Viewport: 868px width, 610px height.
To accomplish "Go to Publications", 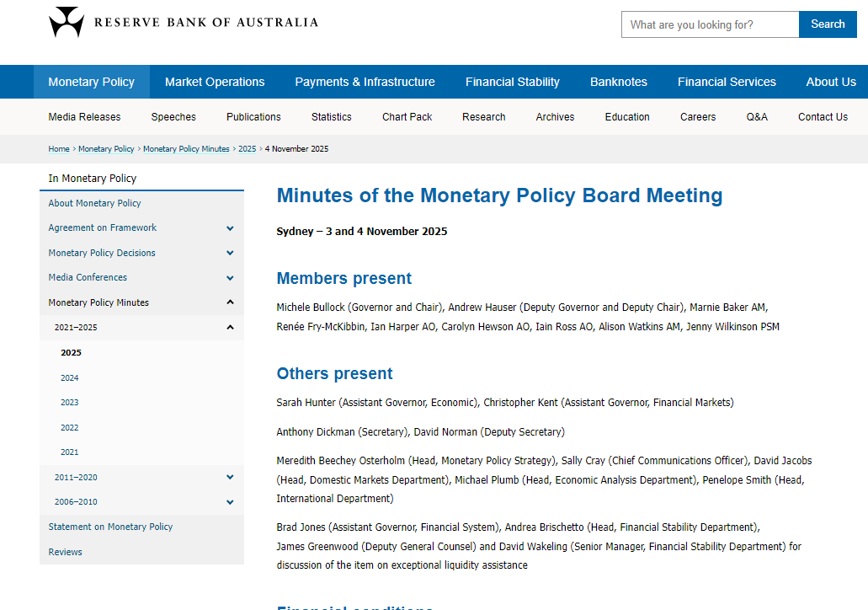I will click(253, 117).
